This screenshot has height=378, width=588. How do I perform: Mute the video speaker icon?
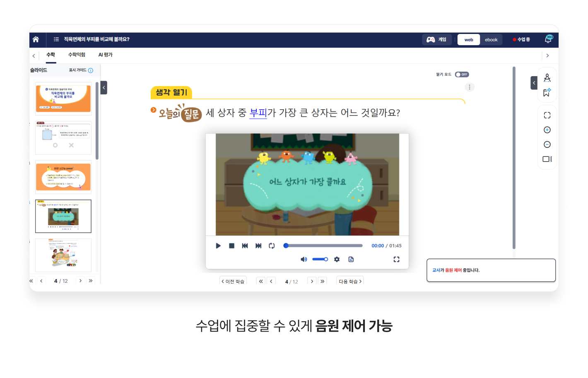click(304, 259)
